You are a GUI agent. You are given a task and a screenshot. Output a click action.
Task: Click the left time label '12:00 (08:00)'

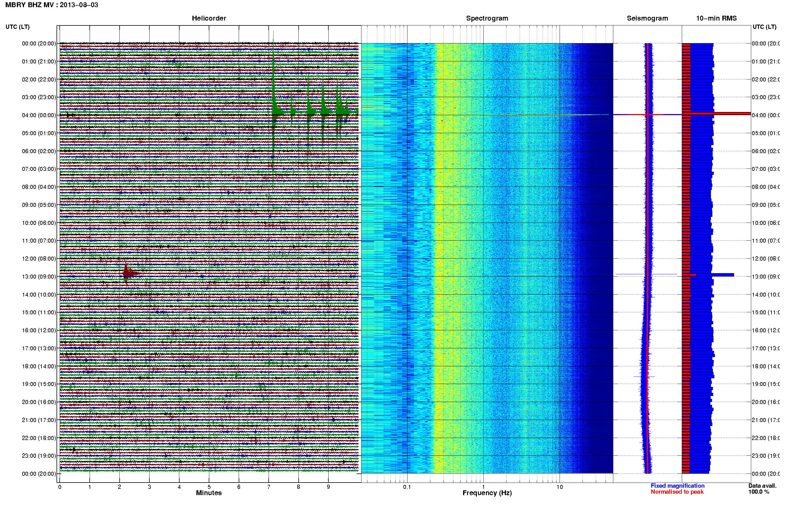(39, 259)
